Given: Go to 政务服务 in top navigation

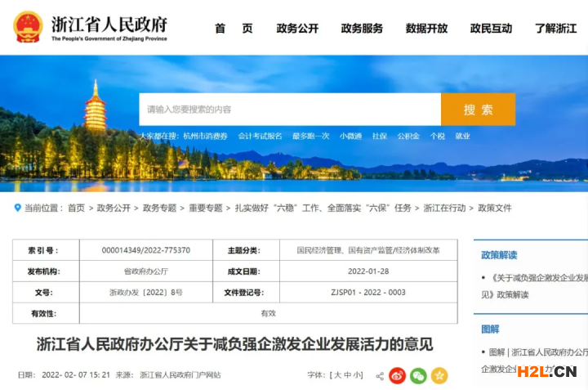Looking at the screenshot, I should pos(362,28).
